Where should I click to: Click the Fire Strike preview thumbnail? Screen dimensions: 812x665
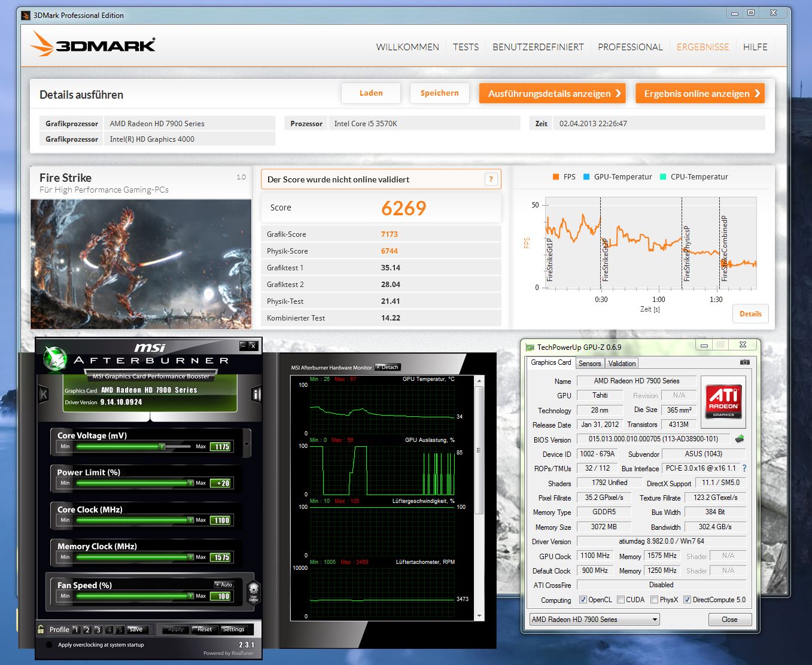(141, 264)
